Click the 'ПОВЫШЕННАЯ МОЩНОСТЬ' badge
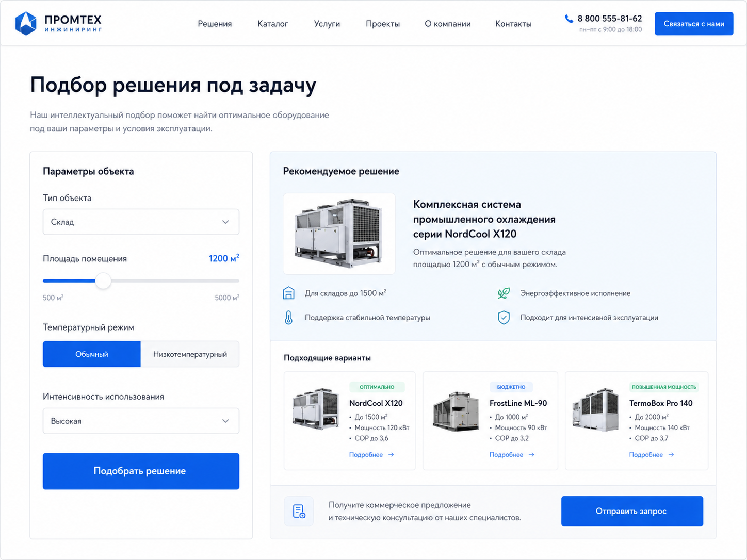 664,387
